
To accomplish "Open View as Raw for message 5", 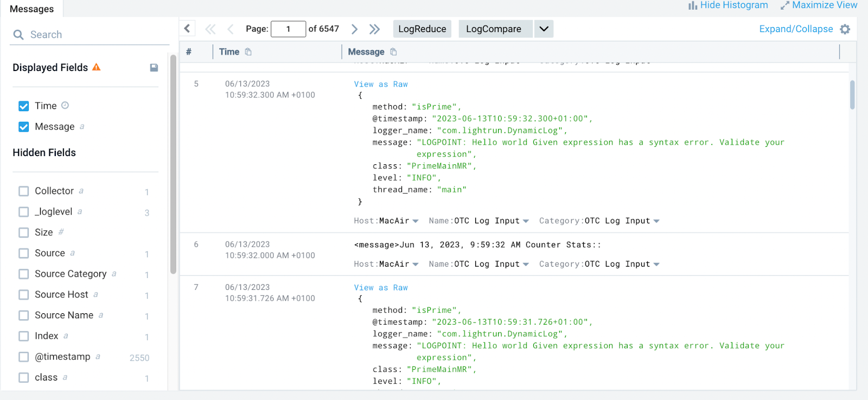I will click(x=380, y=84).
